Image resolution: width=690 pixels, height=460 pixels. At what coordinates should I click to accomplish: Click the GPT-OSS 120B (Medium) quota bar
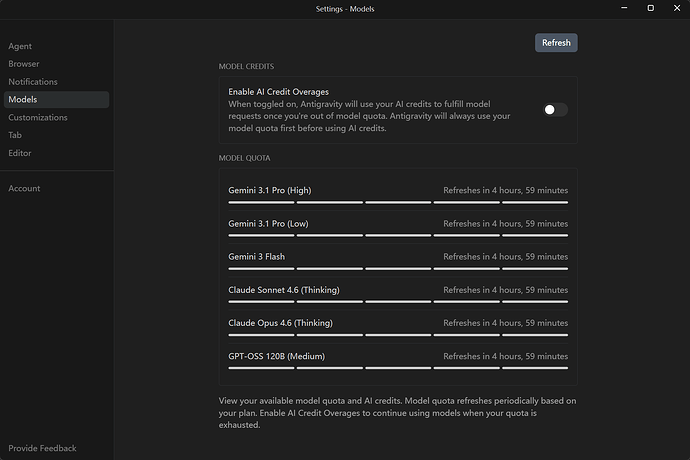(x=398, y=368)
